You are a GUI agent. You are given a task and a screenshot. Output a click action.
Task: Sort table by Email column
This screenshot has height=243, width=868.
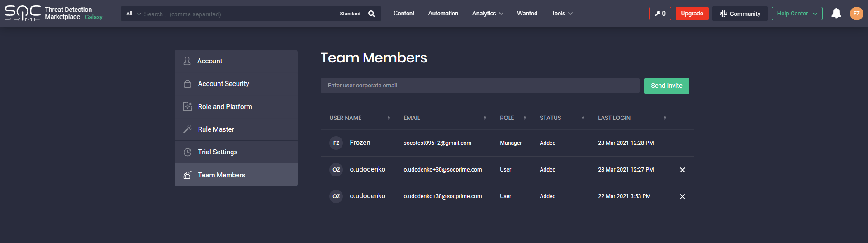coord(485,118)
